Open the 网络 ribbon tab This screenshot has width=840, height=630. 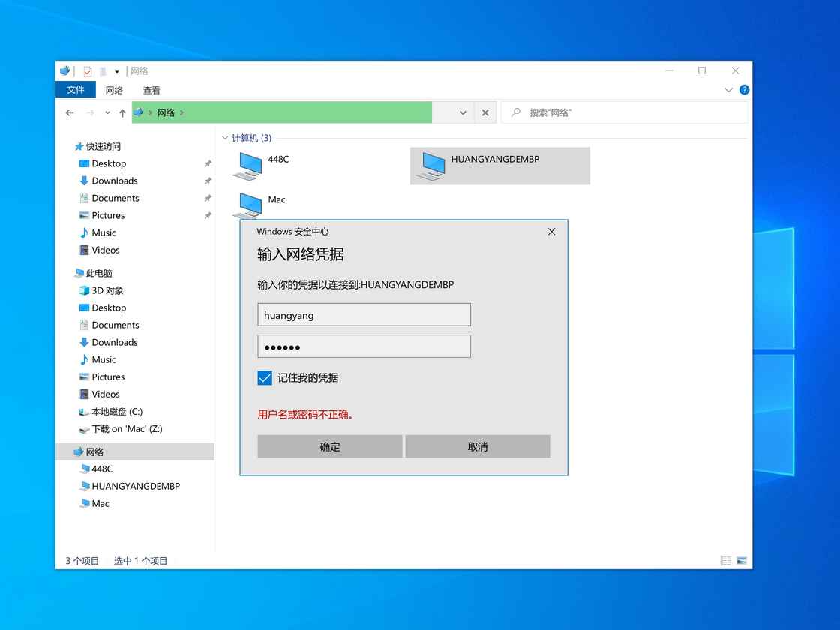pos(114,90)
